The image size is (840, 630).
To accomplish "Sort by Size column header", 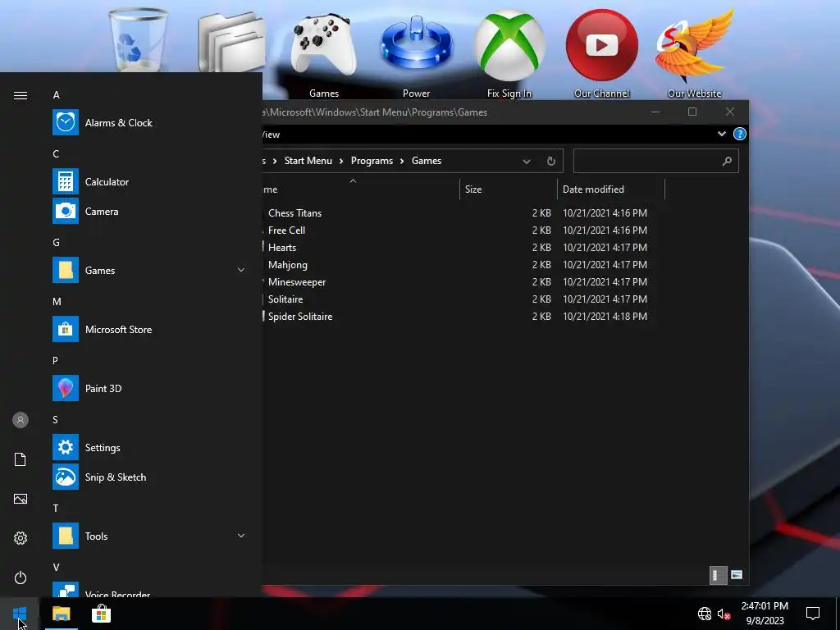I will pos(508,189).
